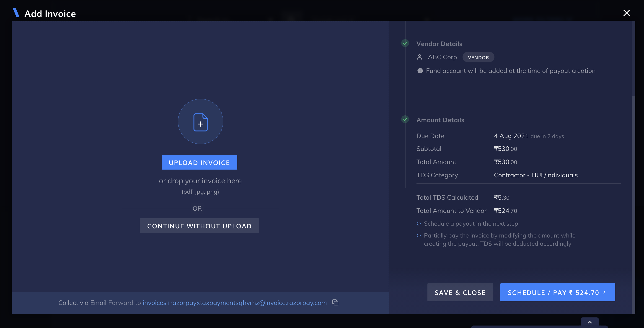Screen dimensions: 644x328
Task: Click the Upload Invoice button
Action: [x=199, y=163]
